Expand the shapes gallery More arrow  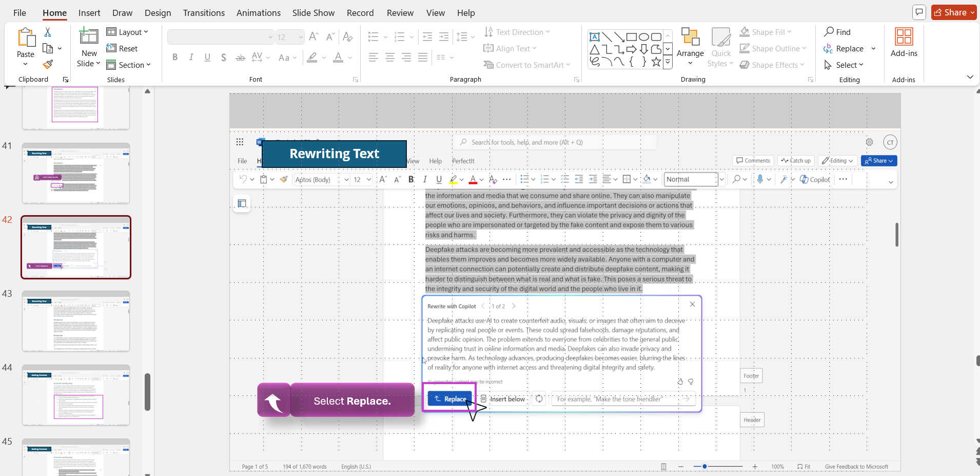tap(668, 62)
